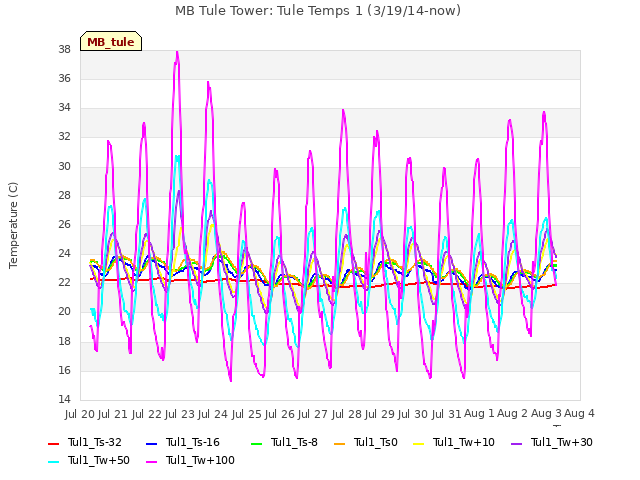Viewport: 640px width, 480px height.
Task: Click the 38 y-axis tick label
Action: [x=64, y=49]
